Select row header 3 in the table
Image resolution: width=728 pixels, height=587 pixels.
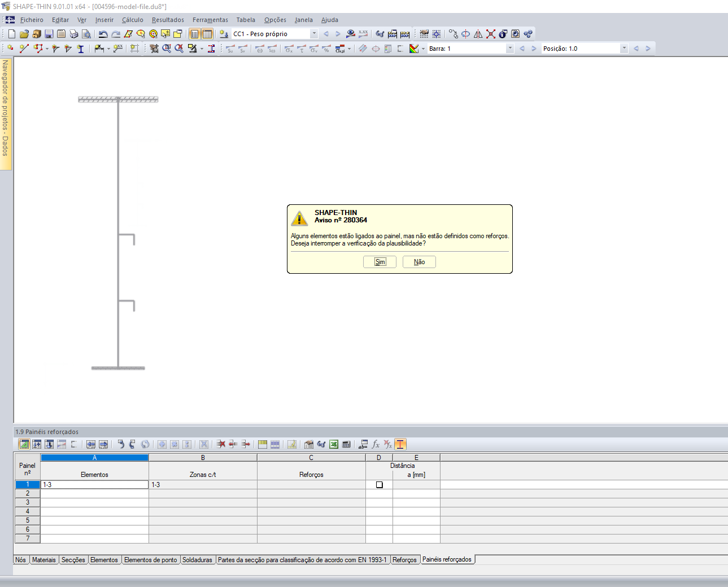point(27,502)
